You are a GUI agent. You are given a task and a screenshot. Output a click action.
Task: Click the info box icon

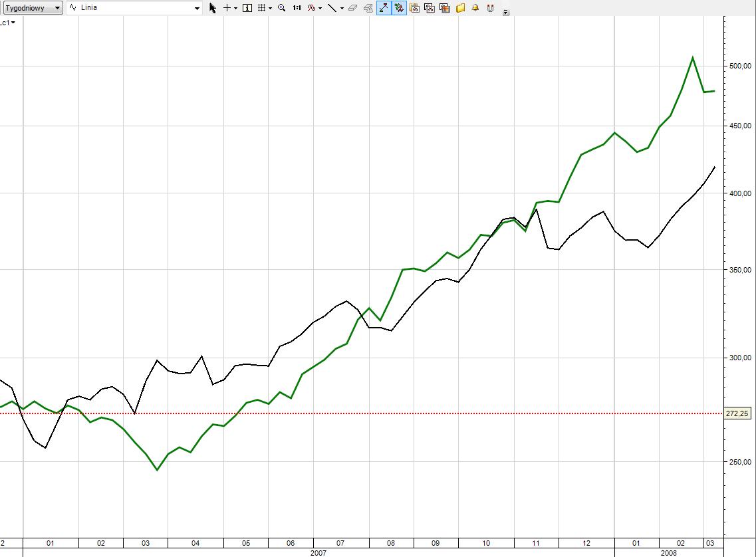point(247,8)
